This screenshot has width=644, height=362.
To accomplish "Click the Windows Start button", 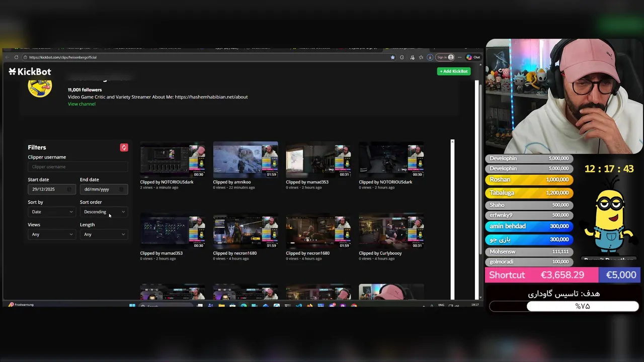I will [x=132, y=305].
